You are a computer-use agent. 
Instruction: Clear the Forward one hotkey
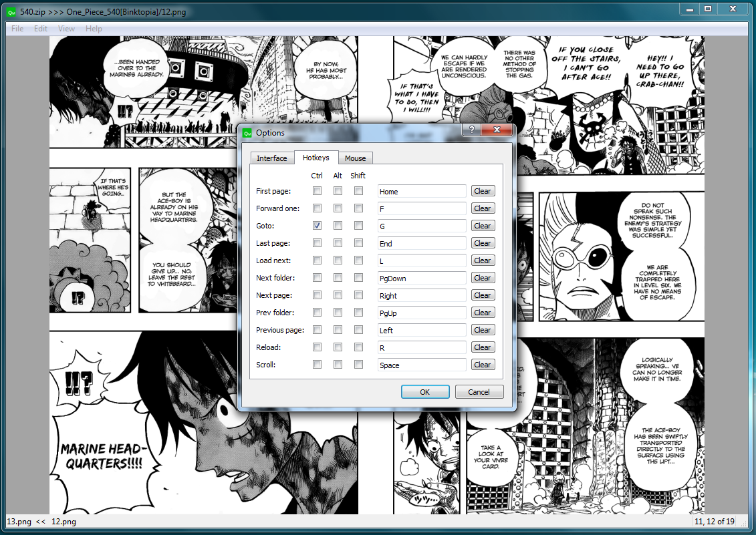pyautogui.click(x=482, y=208)
